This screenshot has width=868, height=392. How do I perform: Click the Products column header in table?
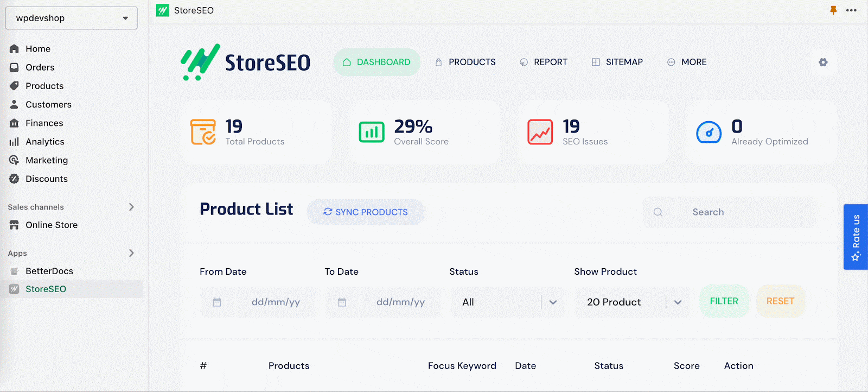click(289, 366)
